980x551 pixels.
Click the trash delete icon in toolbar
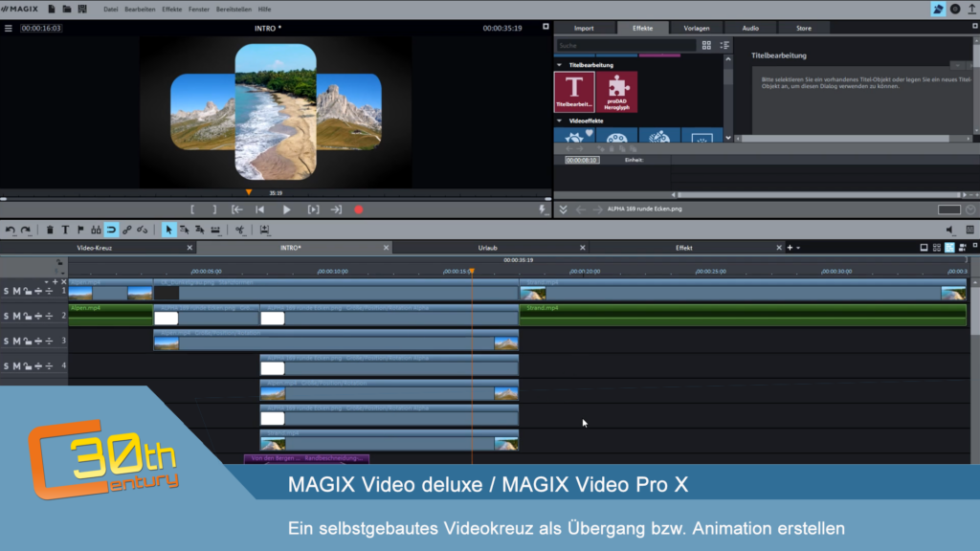50,230
